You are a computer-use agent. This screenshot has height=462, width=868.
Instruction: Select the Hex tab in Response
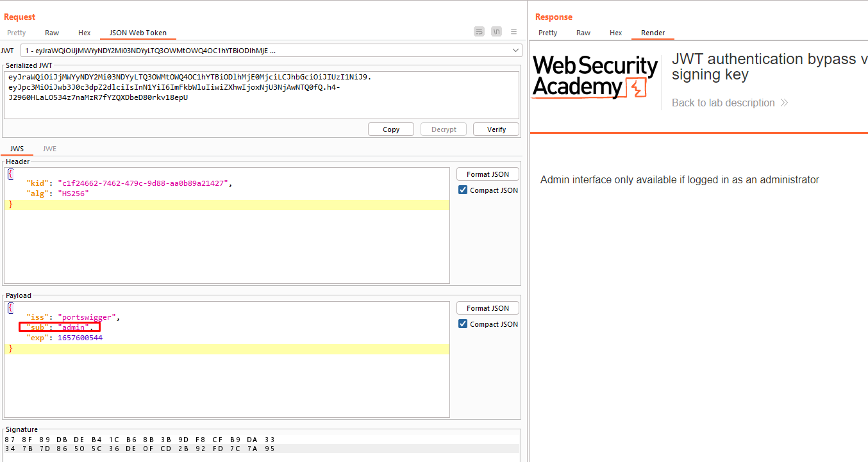(x=615, y=33)
